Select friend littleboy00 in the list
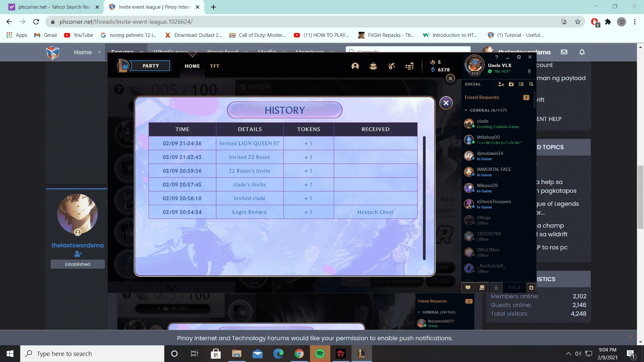The width and height of the screenshot is (644, 362). (498, 140)
